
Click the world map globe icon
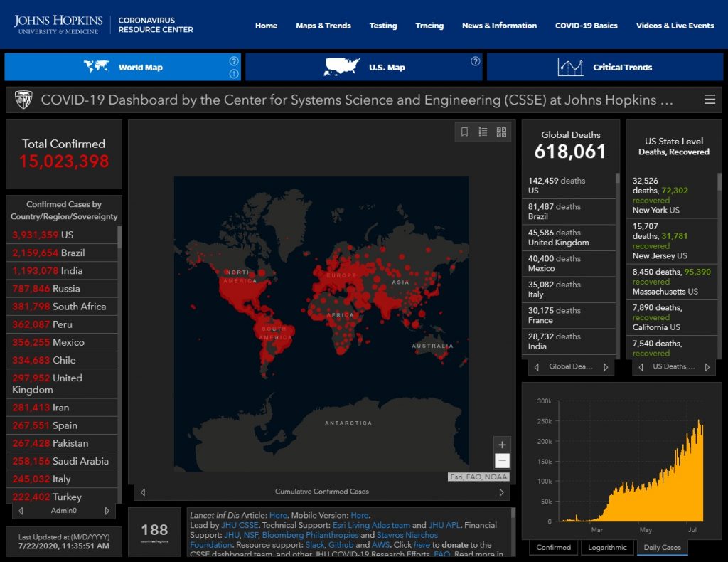[96, 67]
